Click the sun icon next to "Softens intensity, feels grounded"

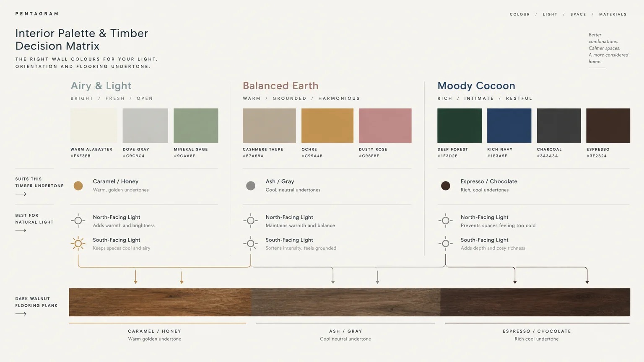pos(251,243)
